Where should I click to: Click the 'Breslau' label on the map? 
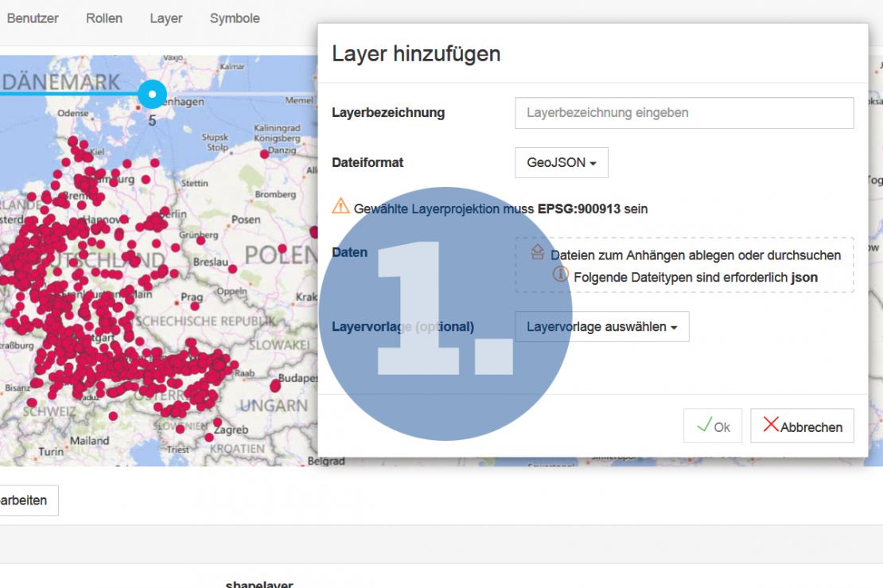click(211, 262)
